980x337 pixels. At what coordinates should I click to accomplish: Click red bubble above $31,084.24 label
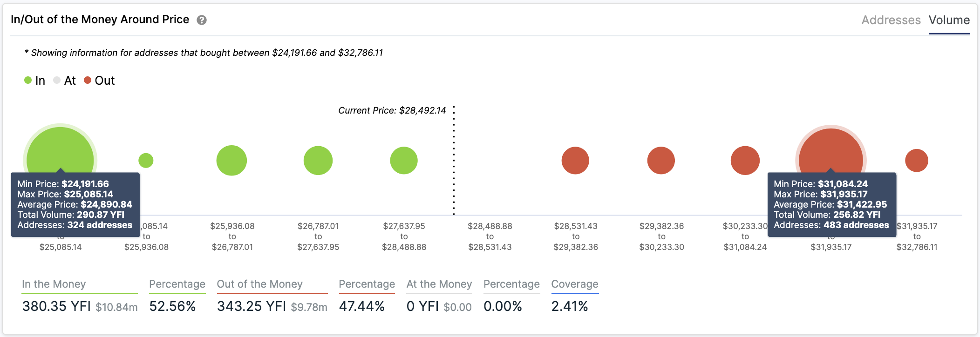[x=745, y=161]
